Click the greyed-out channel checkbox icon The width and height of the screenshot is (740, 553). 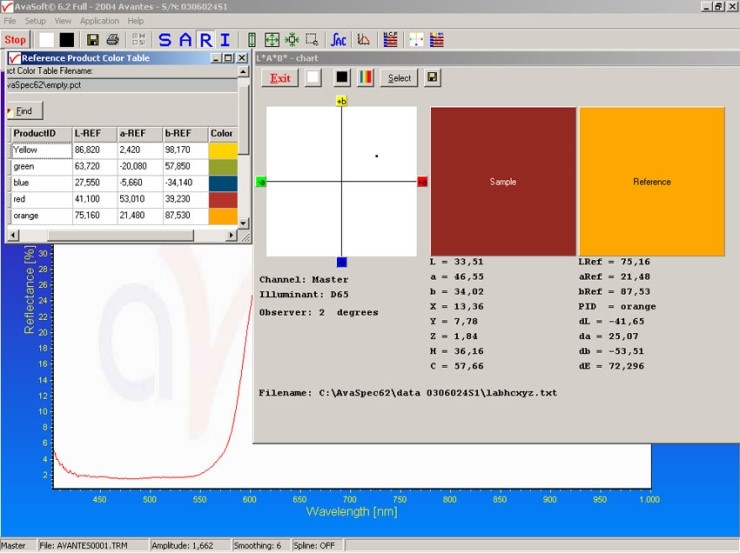138,40
